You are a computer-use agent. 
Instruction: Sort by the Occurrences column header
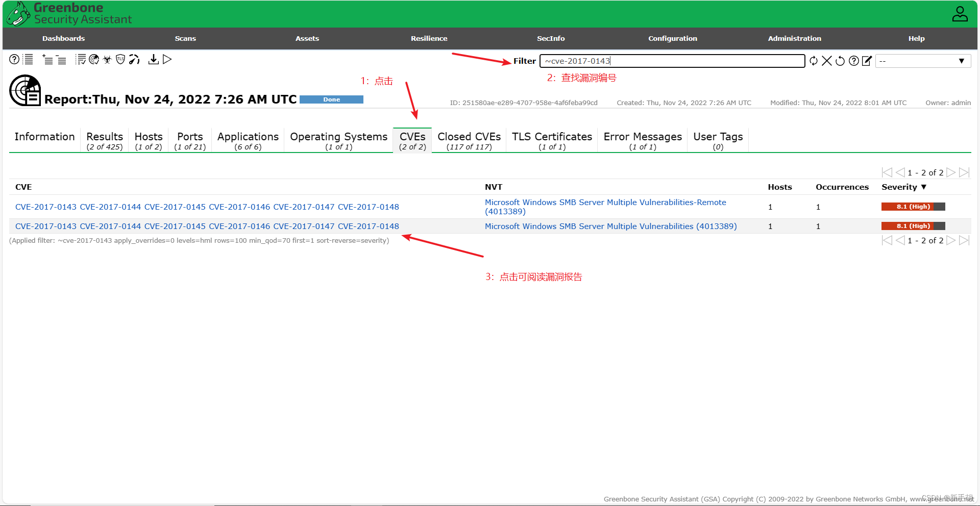(842, 187)
